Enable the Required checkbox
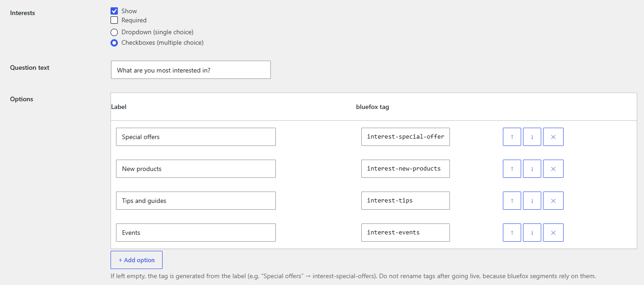 click(114, 20)
